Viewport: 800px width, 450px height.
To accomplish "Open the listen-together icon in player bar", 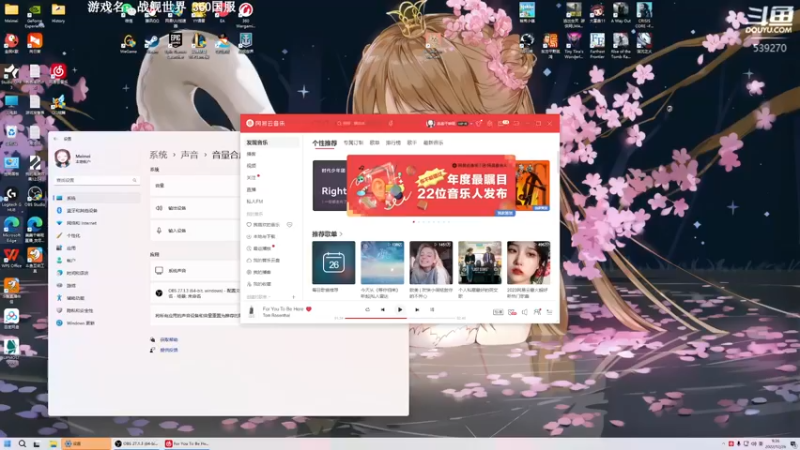I will coord(537,312).
